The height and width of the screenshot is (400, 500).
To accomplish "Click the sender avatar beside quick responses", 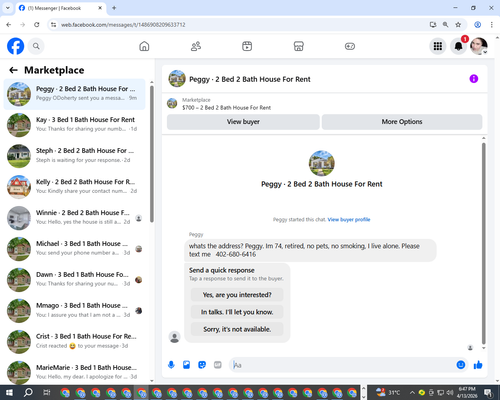I will click(x=174, y=337).
